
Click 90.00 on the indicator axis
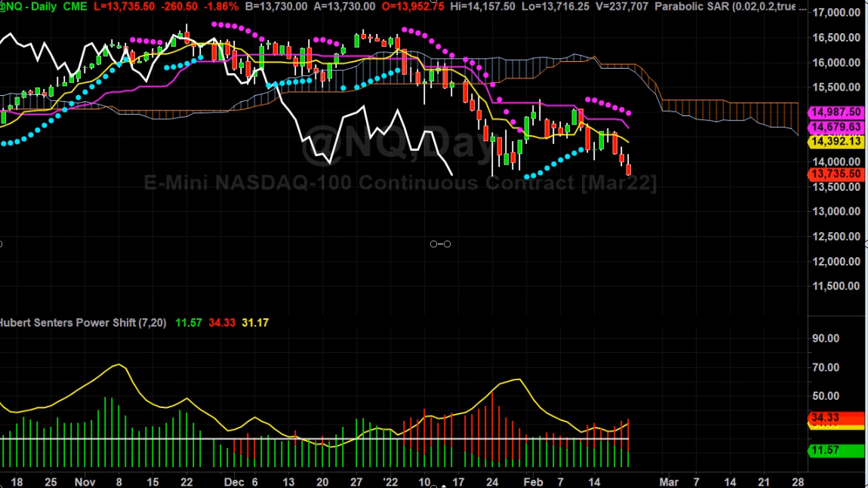[x=826, y=339]
